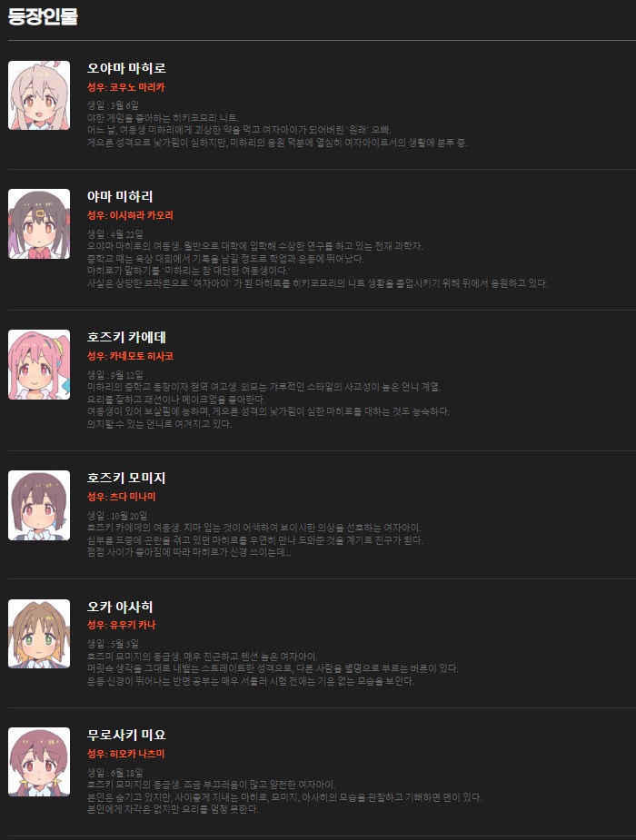
Task: Select the name heading 호즈키 카에데
Action: (x=126, y=337)
